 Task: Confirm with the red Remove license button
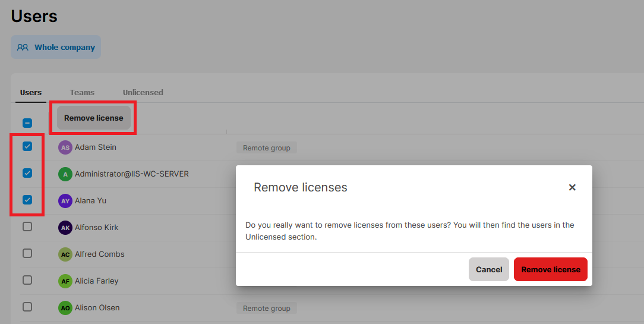click(x=550, y=269)
